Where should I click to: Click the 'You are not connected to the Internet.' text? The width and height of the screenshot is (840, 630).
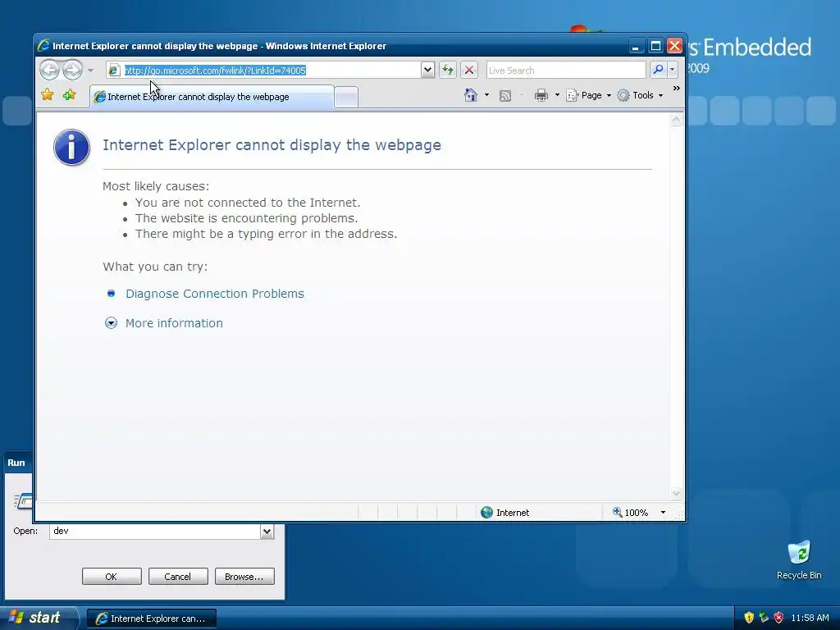coord(248,203)
